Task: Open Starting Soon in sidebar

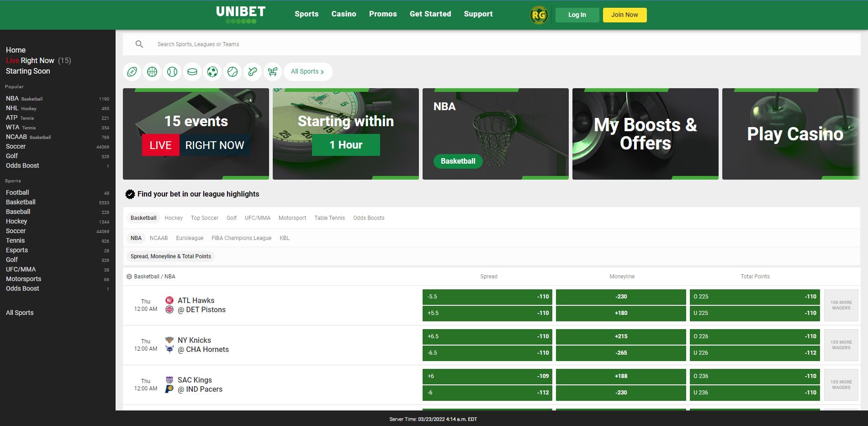Action: [28, 71]
